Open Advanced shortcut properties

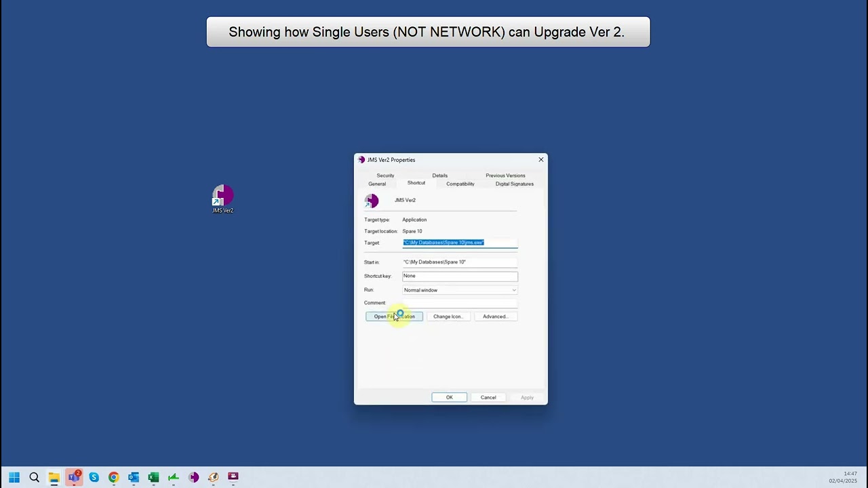[495, 317]
